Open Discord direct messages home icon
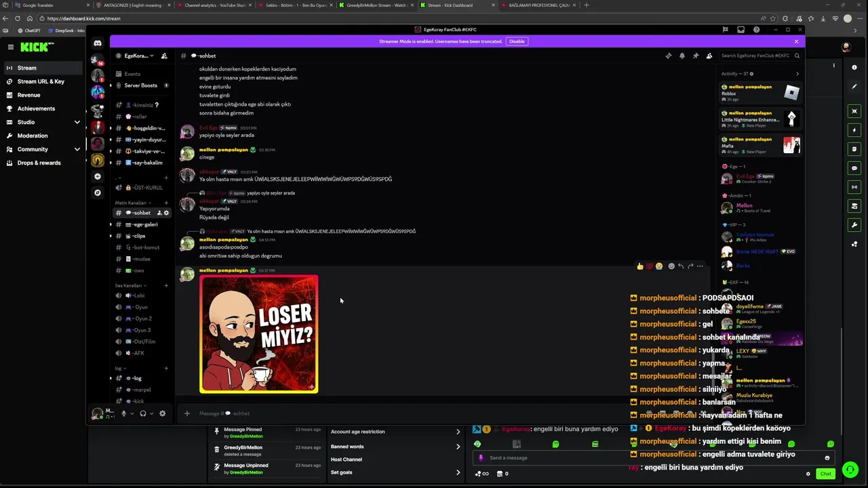The image size is (868, 488). [98, 43]
